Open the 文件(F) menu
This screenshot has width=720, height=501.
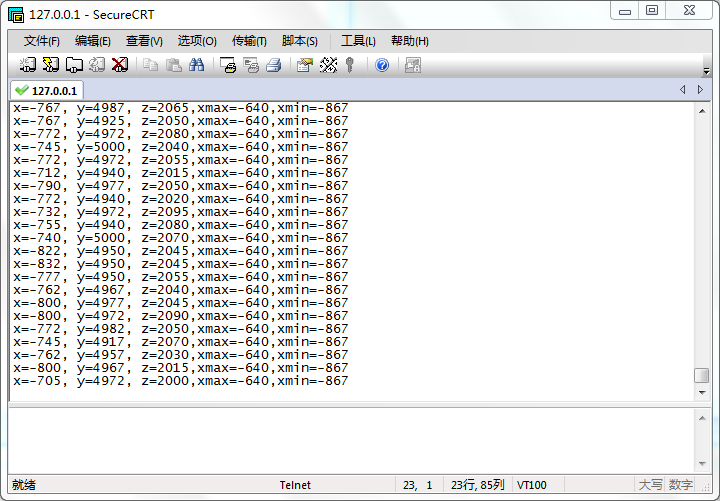pyautogui.click(x=41, y=41)
